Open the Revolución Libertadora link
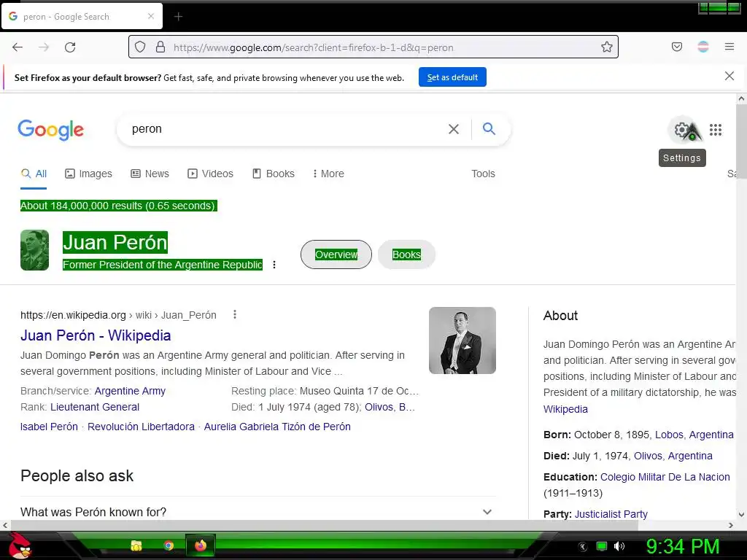 click(x=141, y=427)
